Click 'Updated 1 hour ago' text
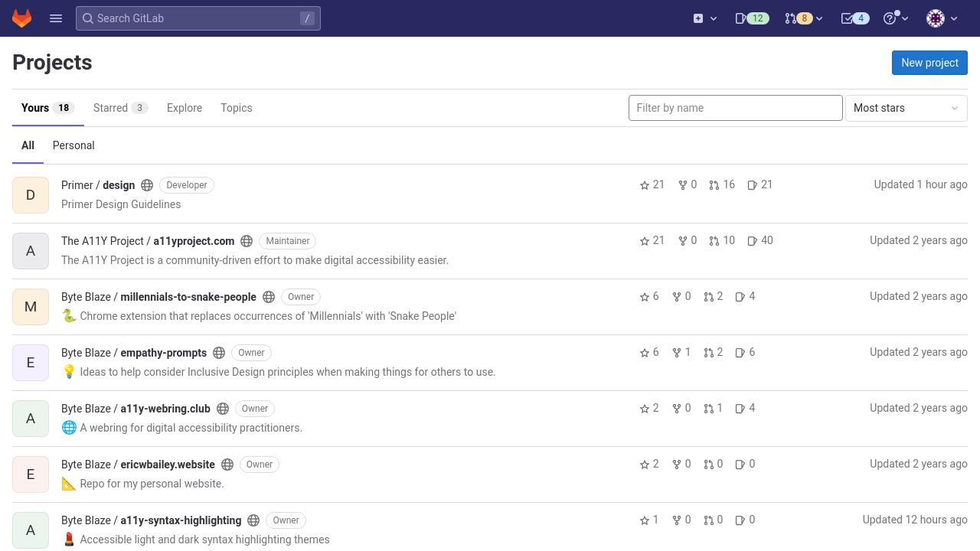Image resolution: width=980 pixels, height=551 pixels. 920,184
